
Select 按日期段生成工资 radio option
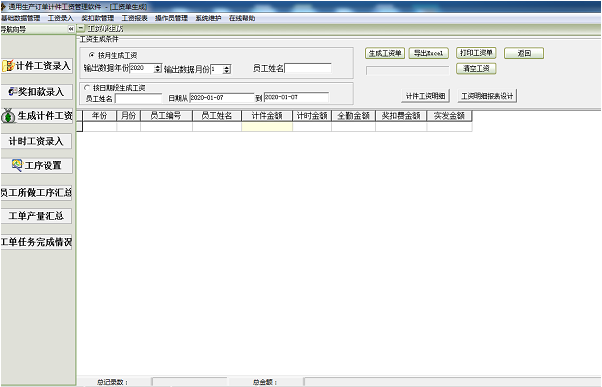tap(87, 88)
